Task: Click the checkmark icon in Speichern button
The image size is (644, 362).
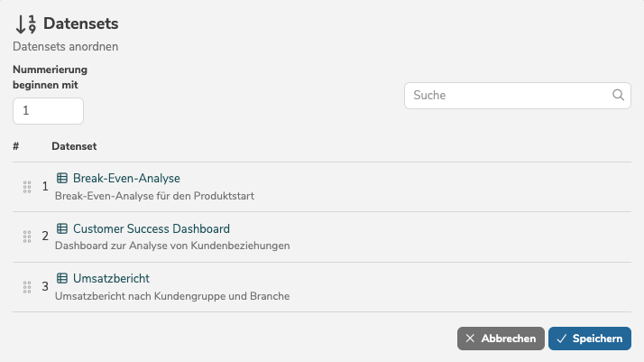Action: click(x=561, y=339)
